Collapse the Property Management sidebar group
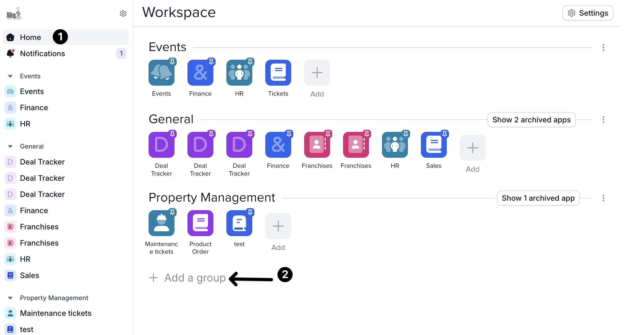 click(x=10, y=298)
